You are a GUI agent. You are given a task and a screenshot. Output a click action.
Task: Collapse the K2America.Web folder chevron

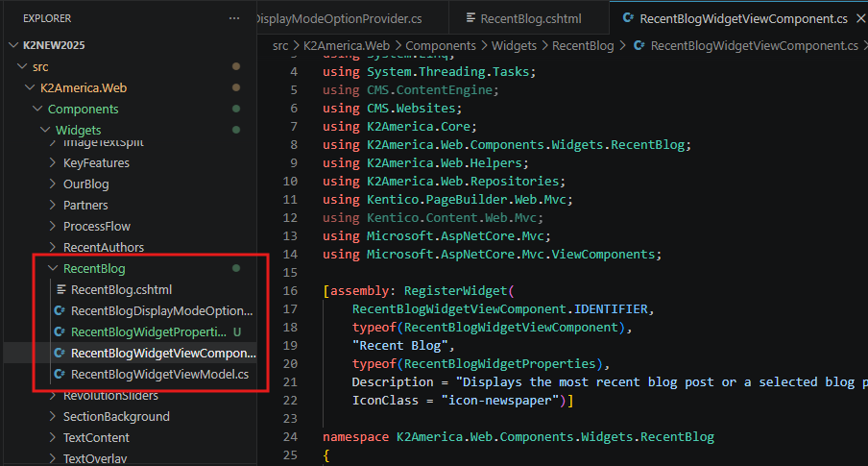coord(30,87)
